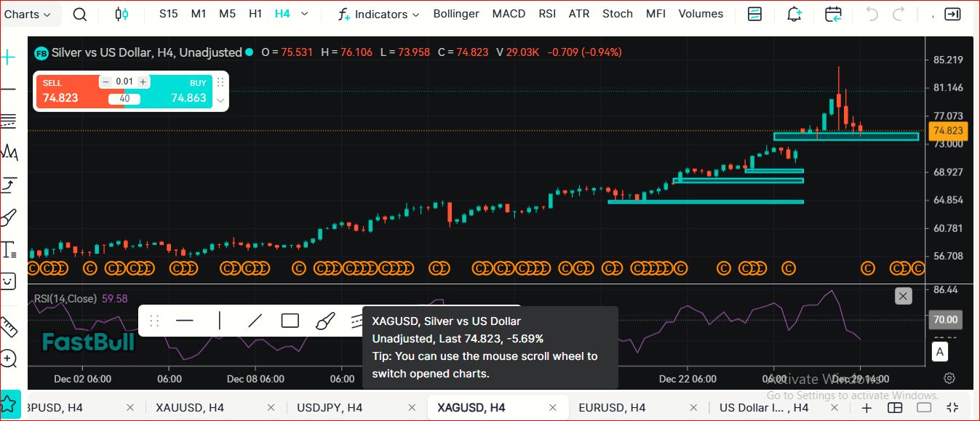The width and height of the screenshot is (980, 421).
Task: Increase lot size with plus stepper
Action: click(143, 82)
